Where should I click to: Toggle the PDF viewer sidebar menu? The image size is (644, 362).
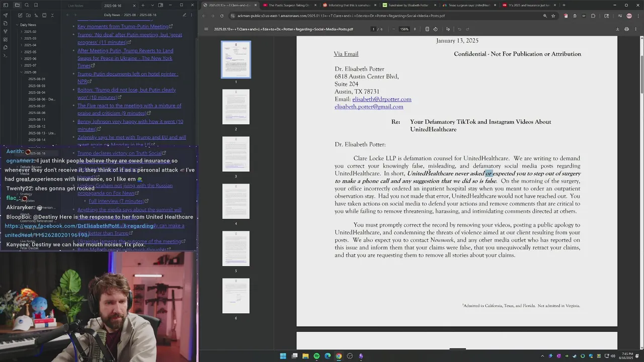point(206,29)
